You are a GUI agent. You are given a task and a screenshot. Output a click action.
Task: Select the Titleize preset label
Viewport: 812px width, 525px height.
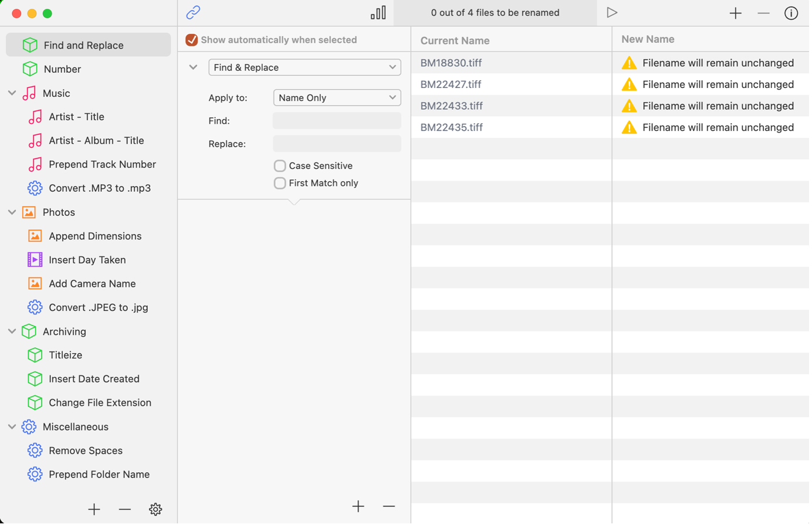click(x=66, y=355)
